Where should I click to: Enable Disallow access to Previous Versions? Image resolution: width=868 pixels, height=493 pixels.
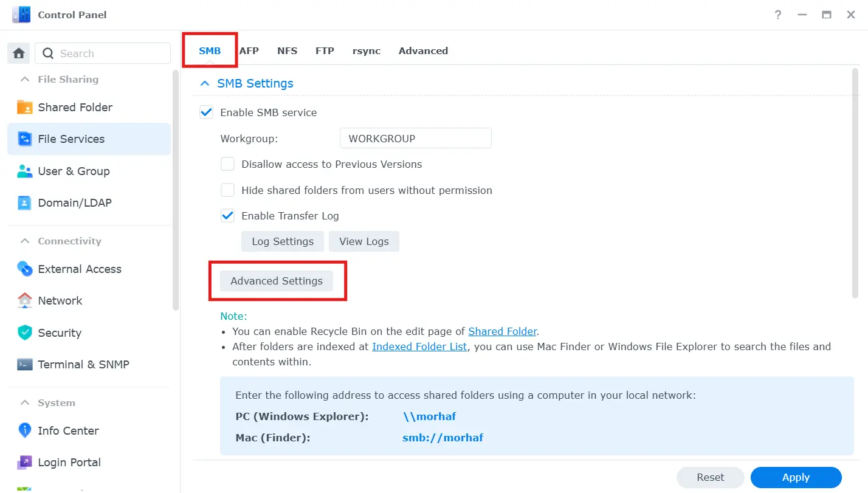pyautogui.click(x=227, y=164)
